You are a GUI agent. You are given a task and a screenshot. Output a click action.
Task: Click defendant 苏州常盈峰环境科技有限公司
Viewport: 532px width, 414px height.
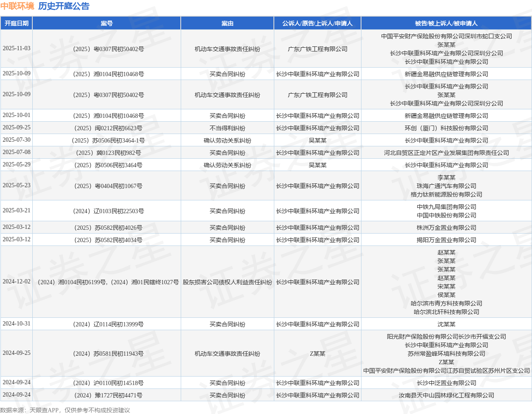click(447, 354)
